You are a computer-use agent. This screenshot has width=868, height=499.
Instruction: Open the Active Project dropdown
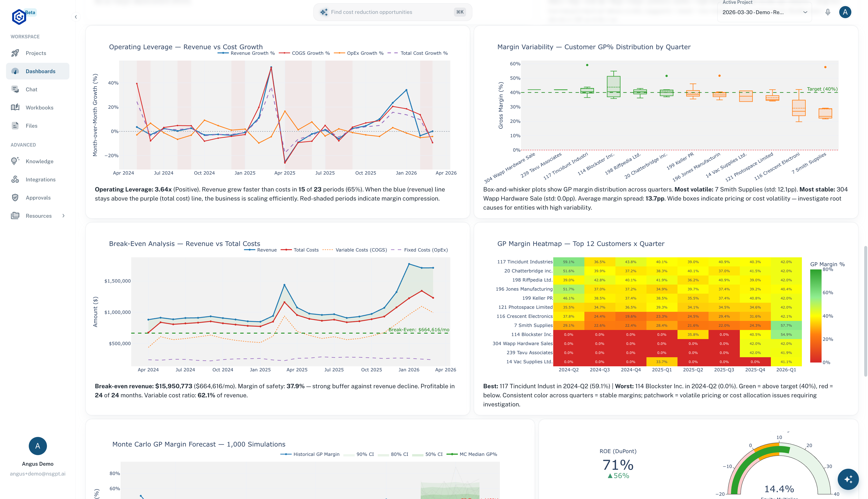click(764, 12)
